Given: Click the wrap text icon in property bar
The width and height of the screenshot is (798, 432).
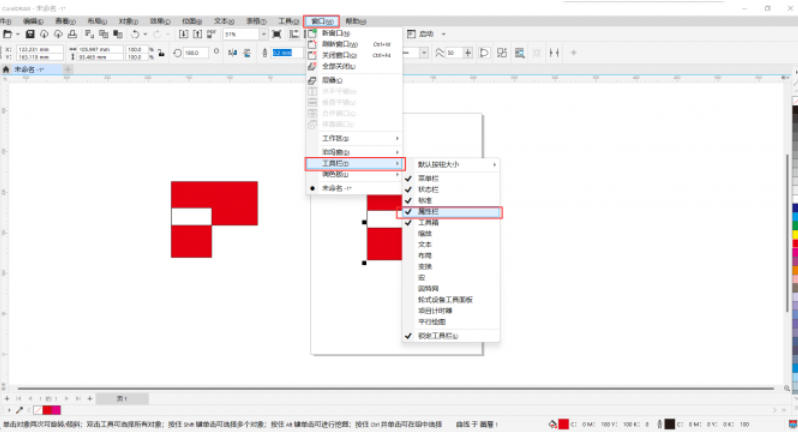Looking at the screenshot, I should click(x=519, y=53).
